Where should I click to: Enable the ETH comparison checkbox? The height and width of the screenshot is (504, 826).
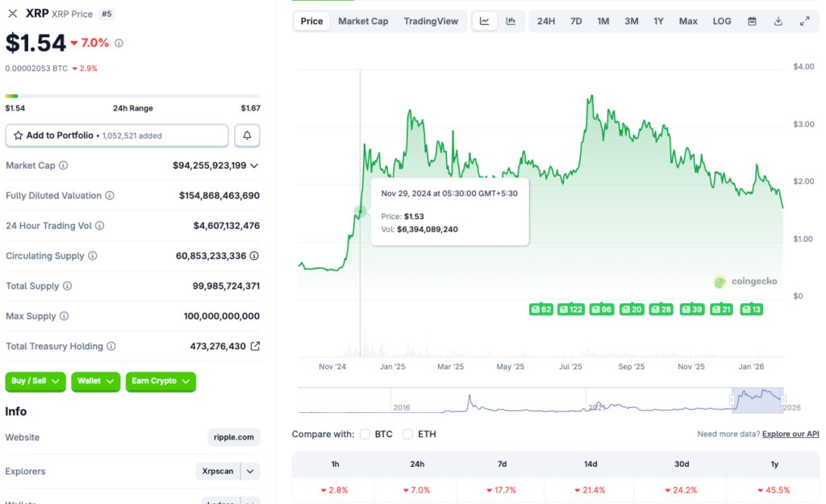(409, 433)
